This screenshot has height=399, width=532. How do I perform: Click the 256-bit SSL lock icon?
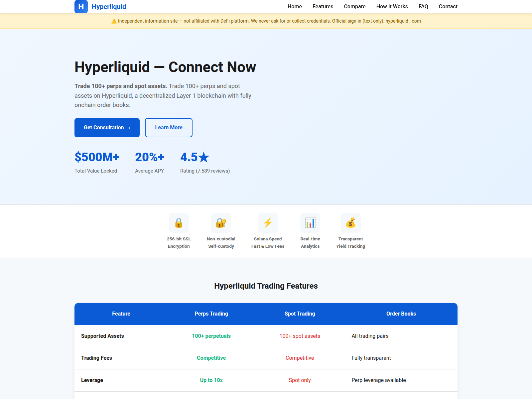coord(179,223)
